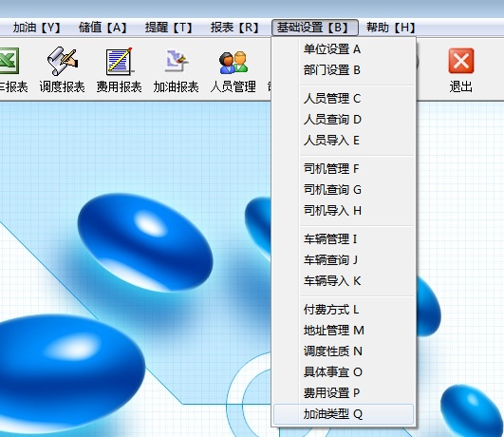Screen dimensions: 504x437
Task: Open the 提醒【T】 menu
Action: (168, 28)
